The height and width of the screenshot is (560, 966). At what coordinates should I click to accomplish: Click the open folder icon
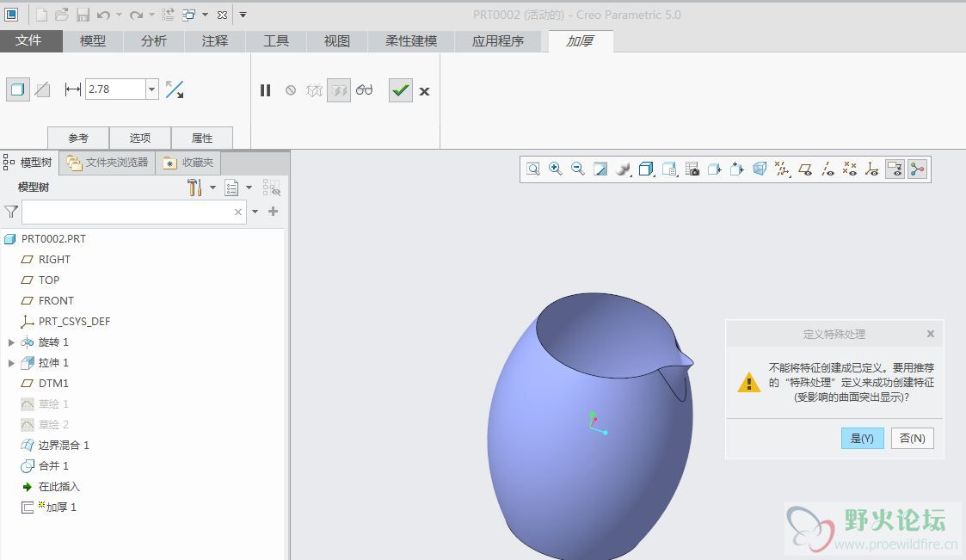tap(62, 15)
